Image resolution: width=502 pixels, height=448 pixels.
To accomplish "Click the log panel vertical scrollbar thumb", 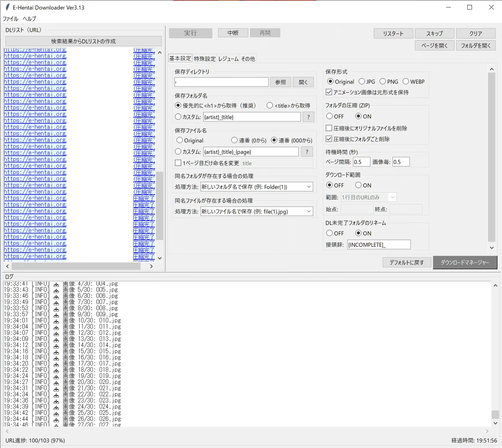I will pos(495,414).
